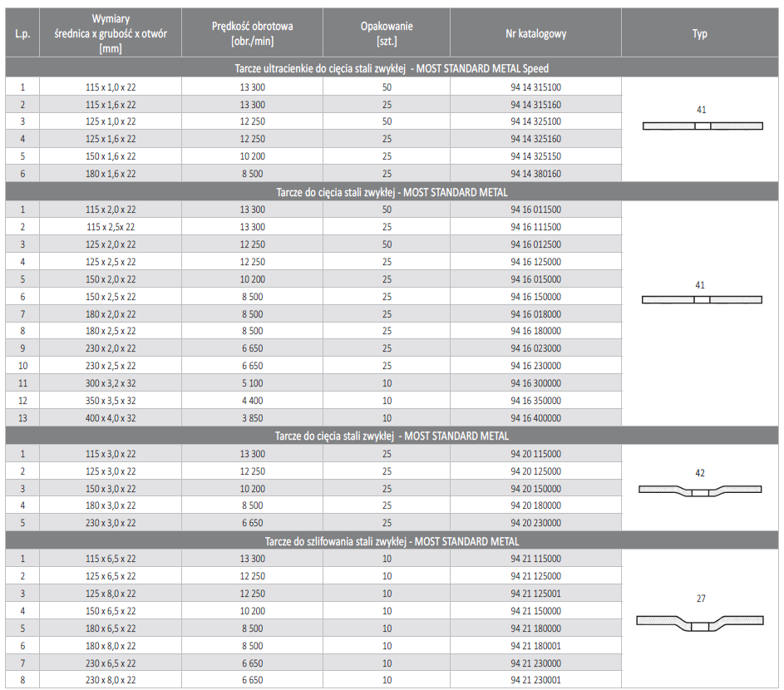Select catalog number 94 16 150000
The width and height of the screenshot is (784, 690).
535,297
